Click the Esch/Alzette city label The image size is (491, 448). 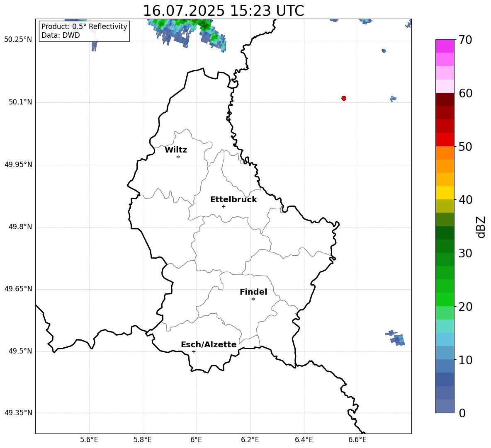tap(209, 344)
